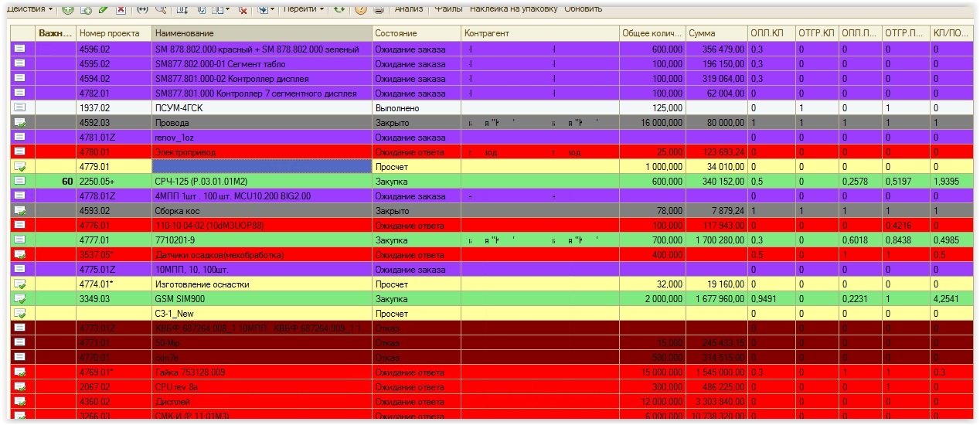Click the Анализ toolbar button
Screen dimensions: 980x425
pyautogui.click(x=409, y=9)
